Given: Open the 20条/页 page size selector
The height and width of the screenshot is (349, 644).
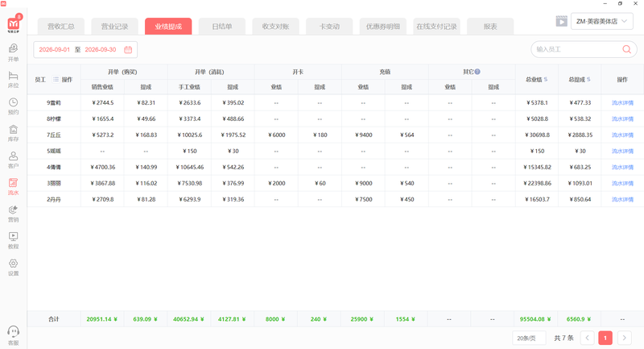Looking at the screenshot, I should pyautogui.click(x=529, y=338).
